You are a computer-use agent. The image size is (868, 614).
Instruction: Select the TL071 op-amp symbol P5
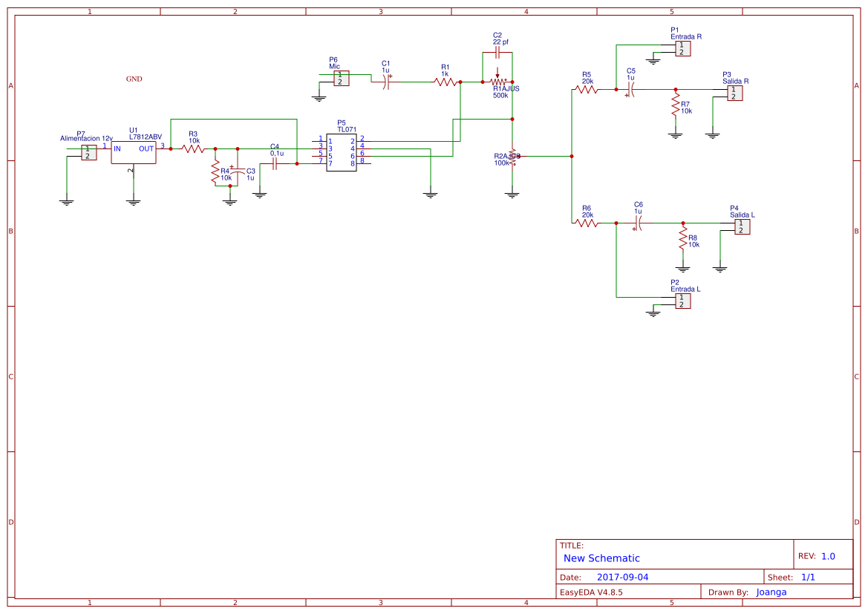pos(342,151)
